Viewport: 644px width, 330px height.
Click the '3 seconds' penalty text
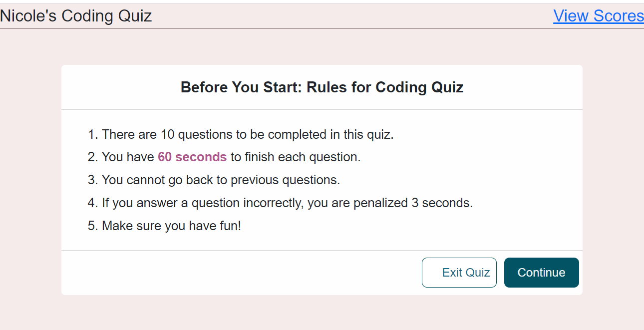pyautogui.click(x=447, y=203)
